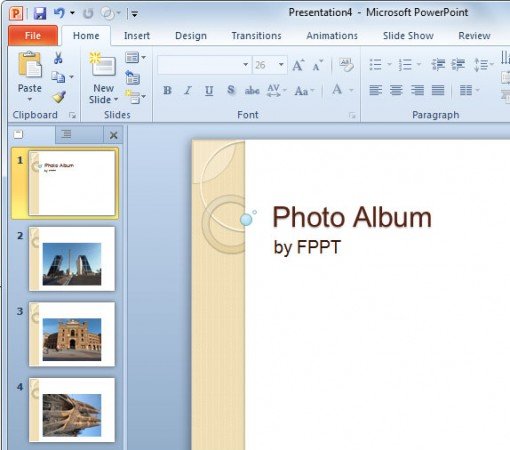510x450 pixels.
Task: Click the Photo Album title text
Action: pos(352,217)
